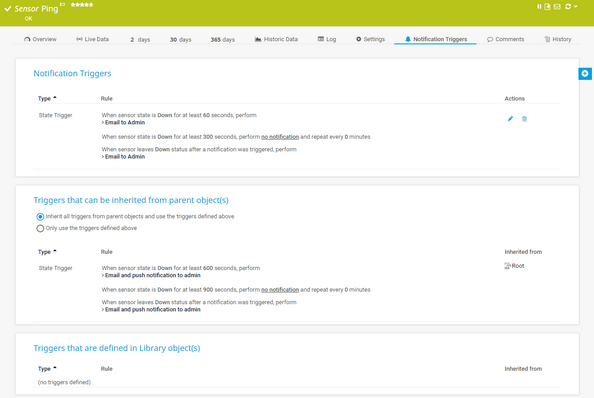Click the Actions column header
This screenshot has width=594, height=398.
point(514,98)
